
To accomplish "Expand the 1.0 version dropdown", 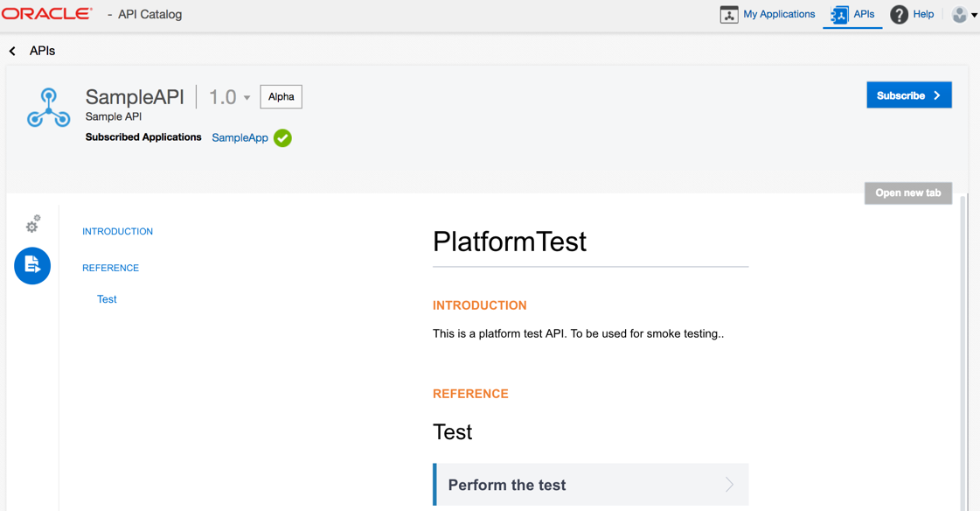I will pos(230,97).
